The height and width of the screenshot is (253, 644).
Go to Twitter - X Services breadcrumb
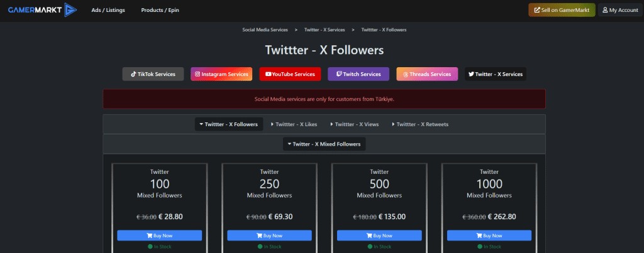click(x=325, y=30)
